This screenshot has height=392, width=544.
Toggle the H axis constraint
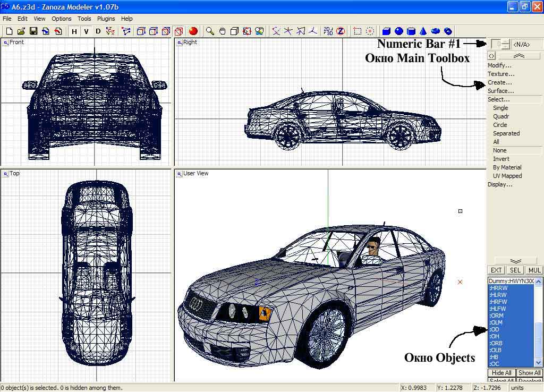point(74,31)
